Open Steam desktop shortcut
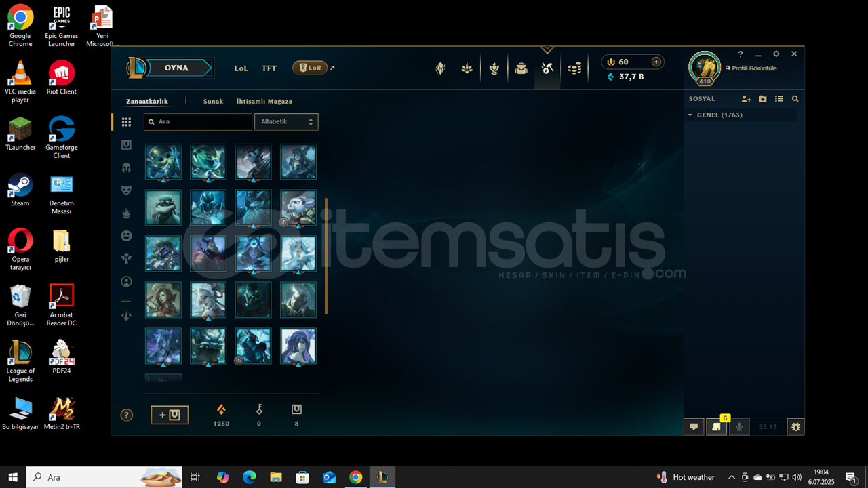The image size is (868, 488). pyautogui.click(x=20, y=190)
